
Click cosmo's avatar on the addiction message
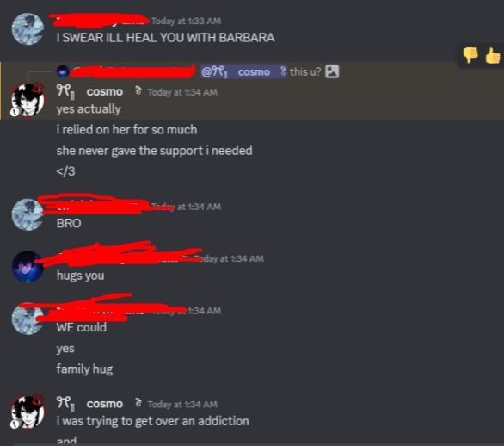28,412
